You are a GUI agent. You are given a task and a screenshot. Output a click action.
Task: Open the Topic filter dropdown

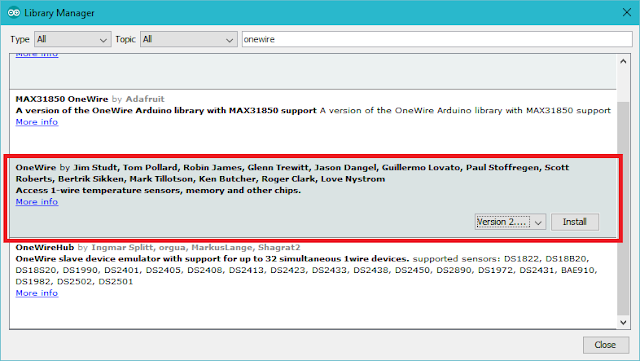click(x=189, y=39)
